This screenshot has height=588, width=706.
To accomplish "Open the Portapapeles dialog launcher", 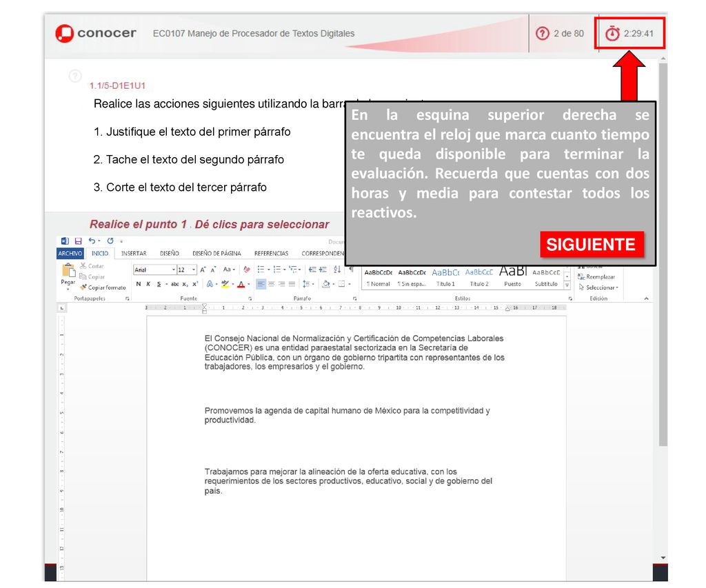I will pyautogui.click(x=128, y=298).
